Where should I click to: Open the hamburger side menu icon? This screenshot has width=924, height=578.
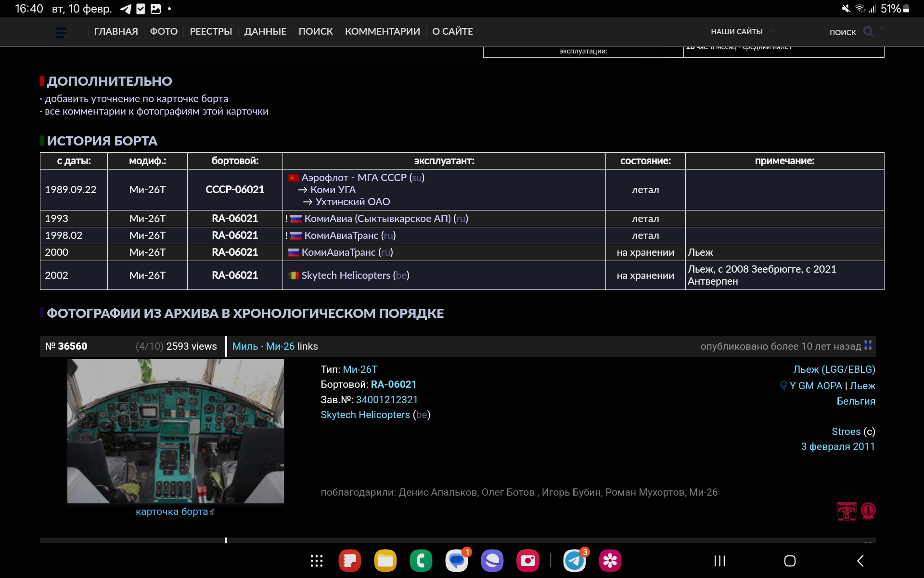61,32
